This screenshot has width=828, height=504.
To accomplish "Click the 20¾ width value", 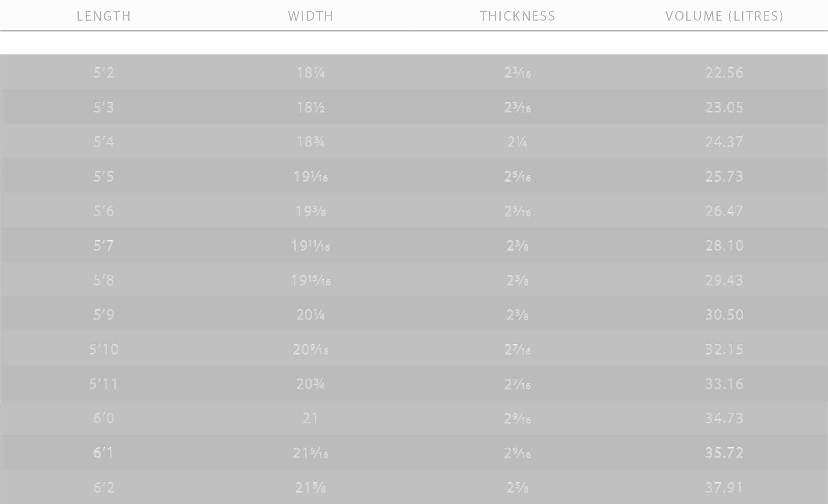I will [x=311, y=384].
